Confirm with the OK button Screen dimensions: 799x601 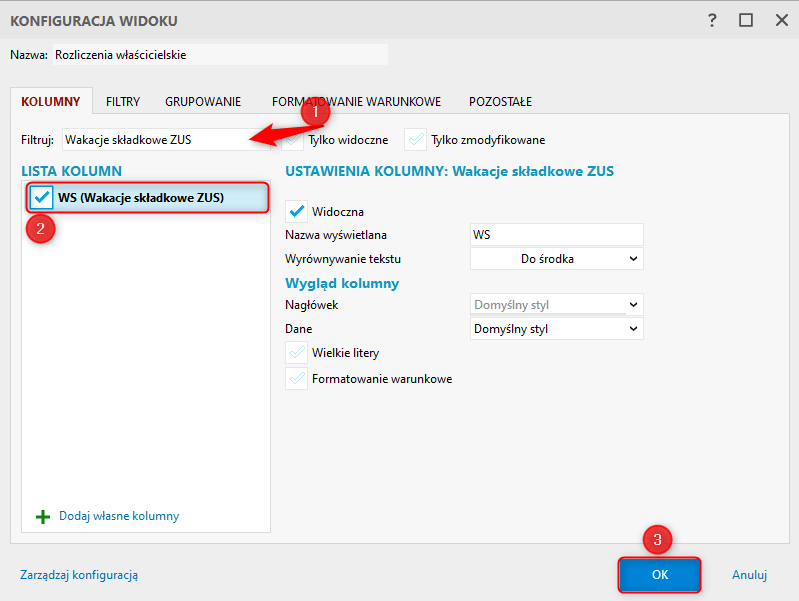659,574
